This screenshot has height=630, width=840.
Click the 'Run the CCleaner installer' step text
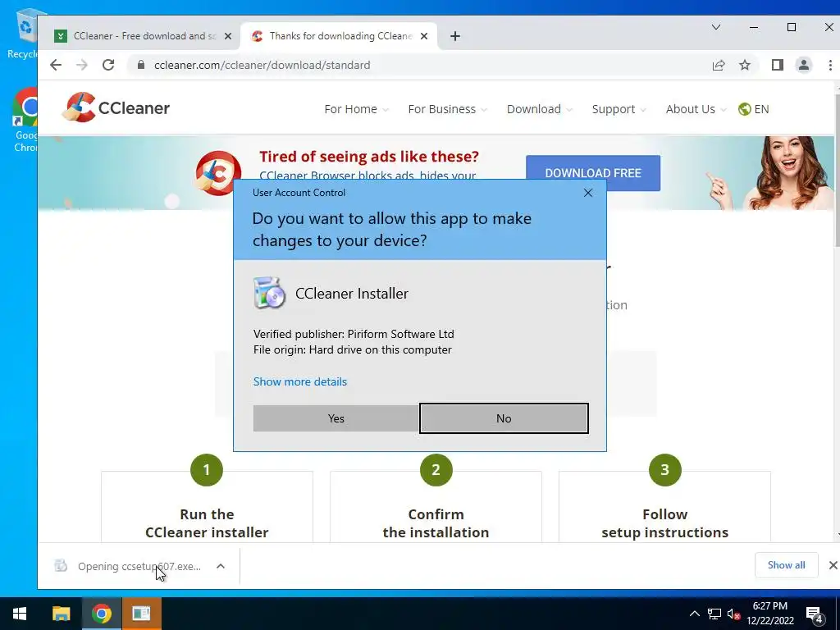coord(207,523)
